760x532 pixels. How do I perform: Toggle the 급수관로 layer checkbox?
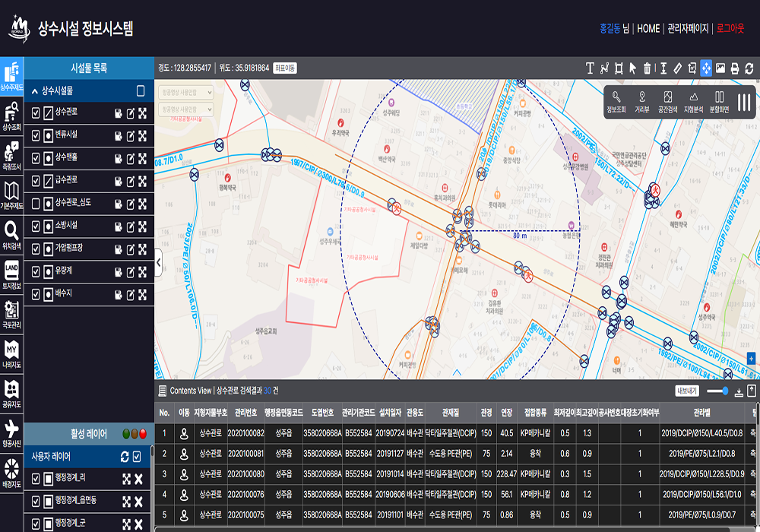point(36,181)
